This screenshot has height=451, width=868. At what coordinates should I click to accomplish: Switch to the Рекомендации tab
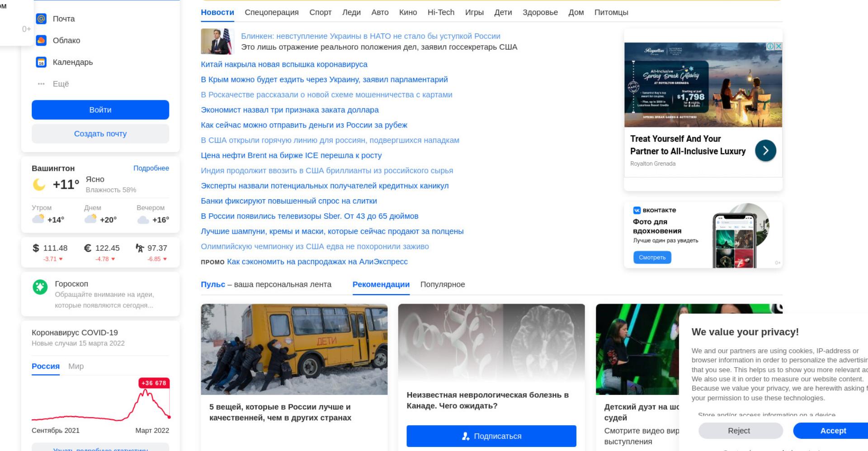pos(381,284)
